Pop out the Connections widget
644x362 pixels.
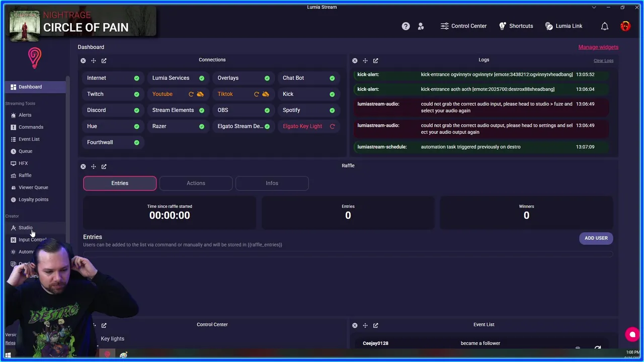pyautogui.click(x=104, y=60)
